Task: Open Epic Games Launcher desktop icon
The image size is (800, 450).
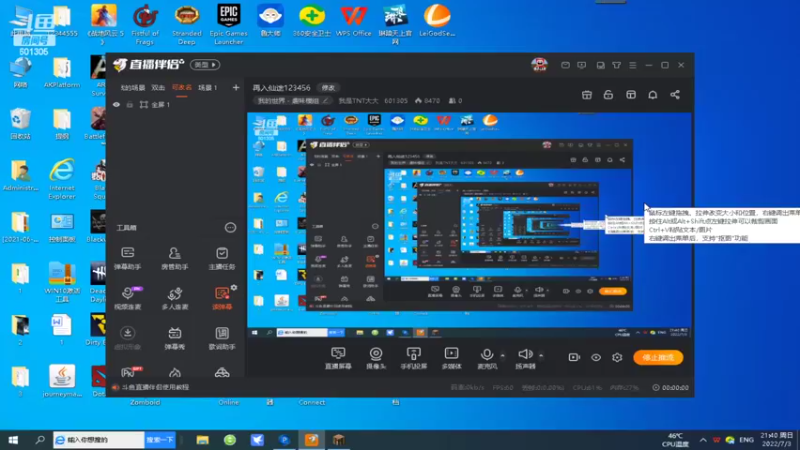Action: click(229, 24)
